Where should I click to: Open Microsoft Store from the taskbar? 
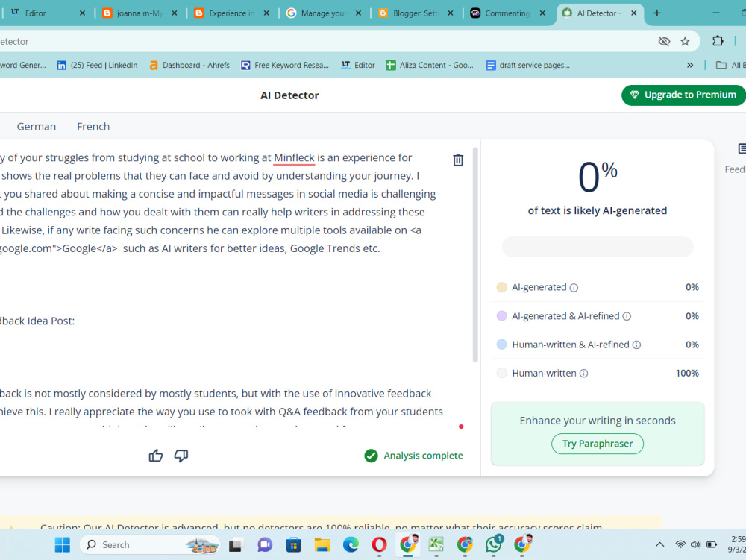(x=293, y=545)
